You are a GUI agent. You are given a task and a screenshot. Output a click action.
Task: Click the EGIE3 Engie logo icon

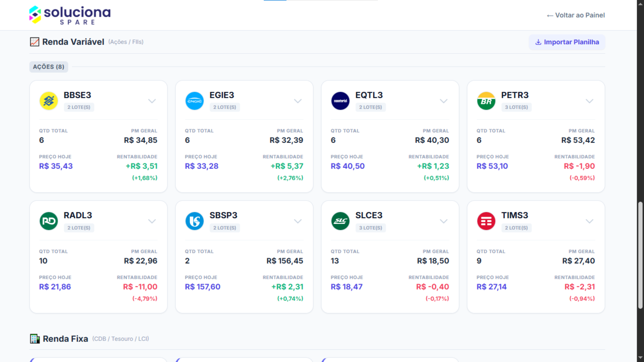[195, 101]
